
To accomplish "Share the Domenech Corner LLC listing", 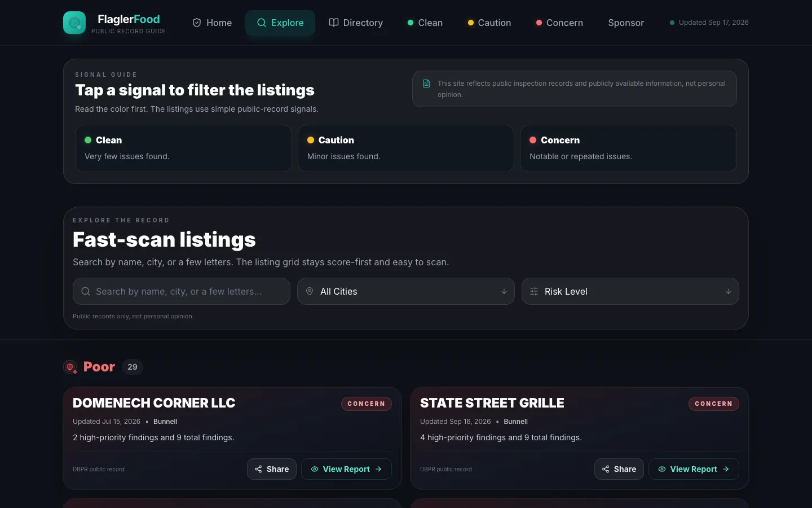I will [272, 469].
